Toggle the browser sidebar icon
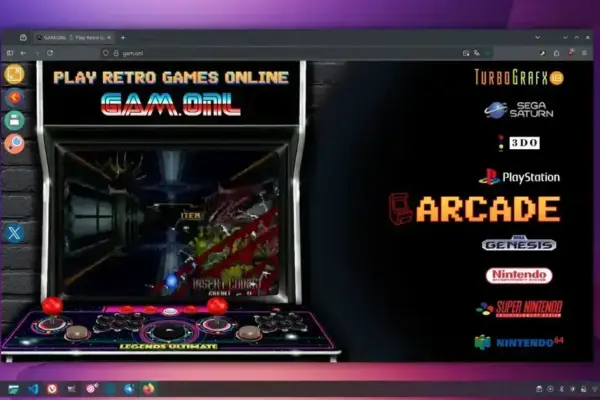Image resolution: width=600 pixels, height=400 pixels. pyautogui.click(x=10, y=53)
